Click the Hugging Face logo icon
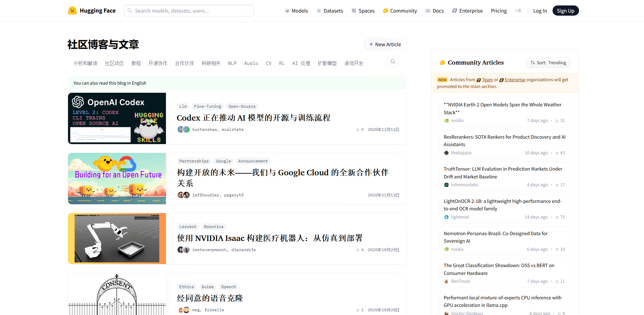The image size is (644, 315). (x=72, y=11)
